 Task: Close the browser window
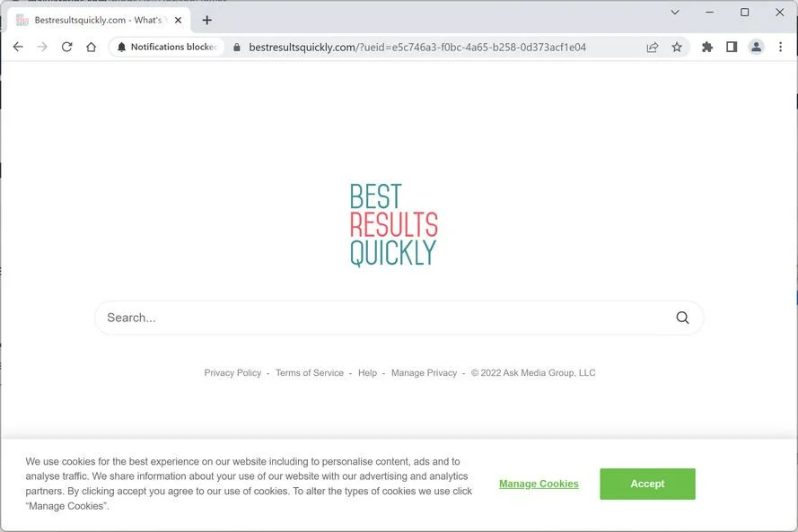tap(779, 12)
